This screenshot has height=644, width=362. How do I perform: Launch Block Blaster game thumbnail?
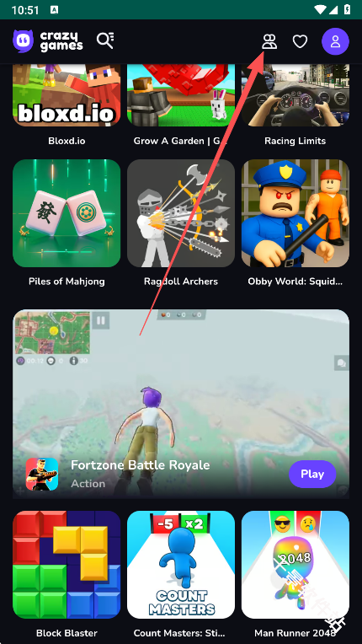pos(67,565)
